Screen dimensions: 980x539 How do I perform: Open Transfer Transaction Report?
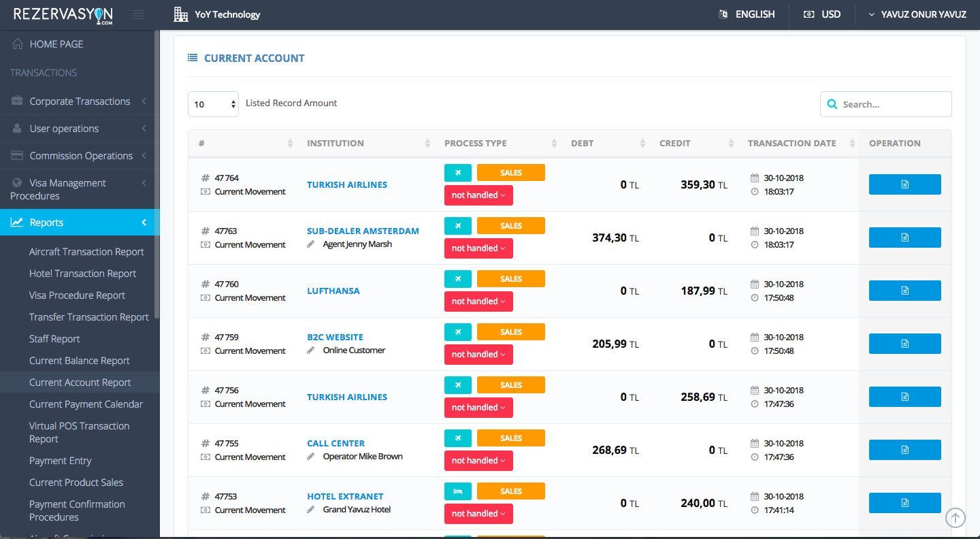coord(89,317)
